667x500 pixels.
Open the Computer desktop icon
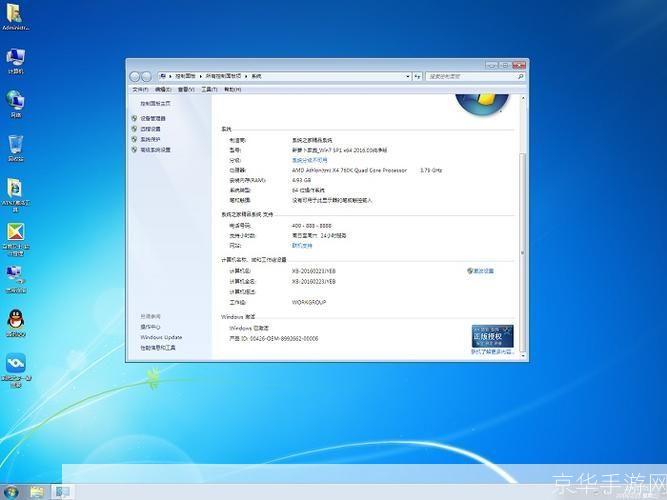pyautogui.click(x=15, y=60)
